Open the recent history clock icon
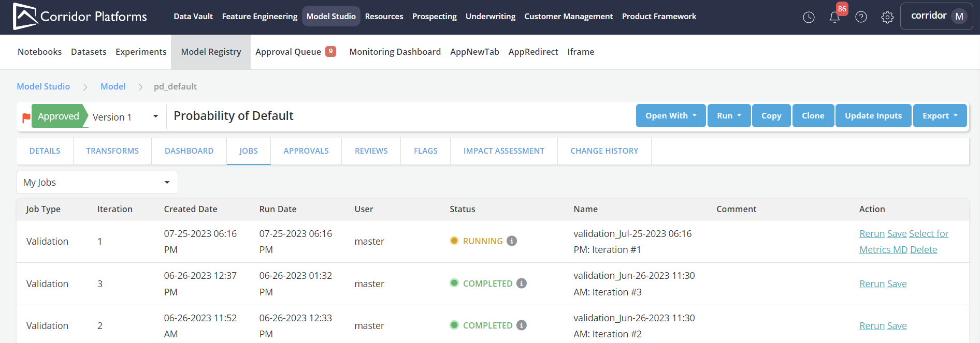980x343 pixels. 809,17
